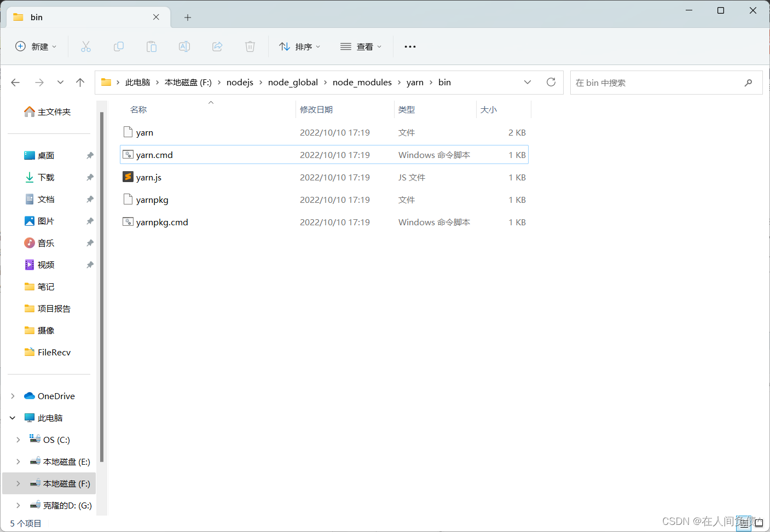
Task: Click the navigation pane scrollbar
Action: click(102, 287)
